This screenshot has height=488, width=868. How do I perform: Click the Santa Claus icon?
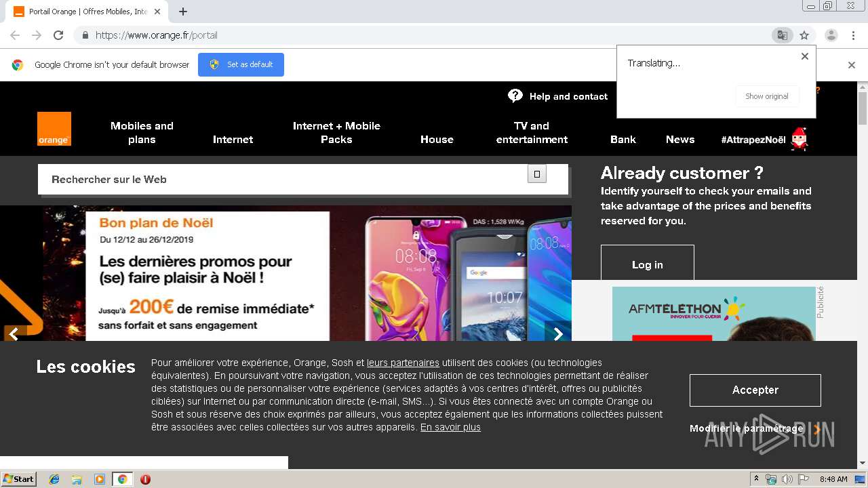point(800,139)
